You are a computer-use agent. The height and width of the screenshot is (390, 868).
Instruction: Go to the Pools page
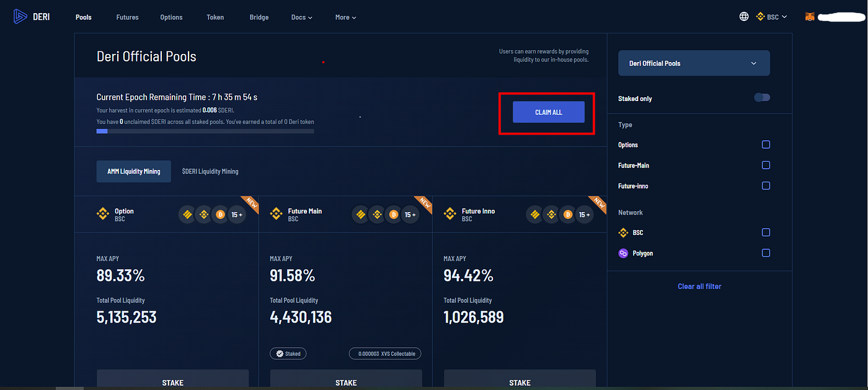83,17
